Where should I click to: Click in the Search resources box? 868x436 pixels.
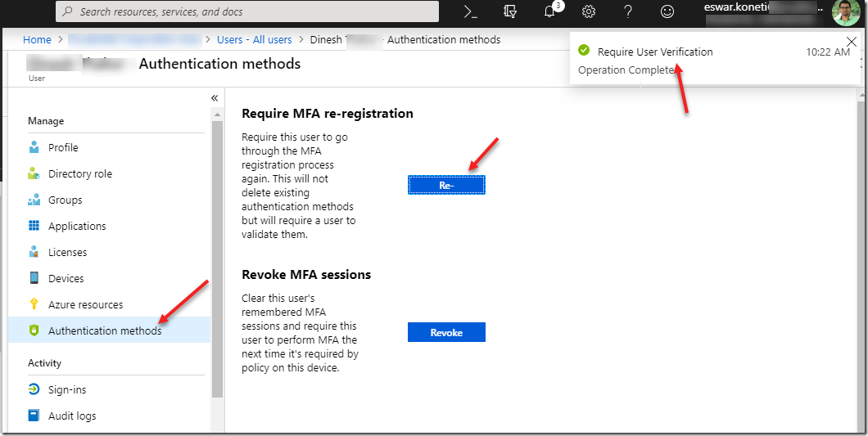tap(246, 11)
